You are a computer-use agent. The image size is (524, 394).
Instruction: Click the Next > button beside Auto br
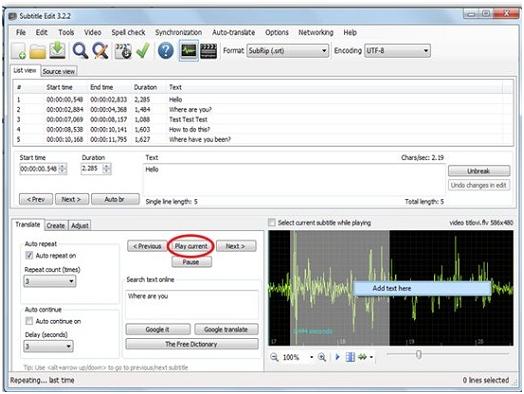72,200
